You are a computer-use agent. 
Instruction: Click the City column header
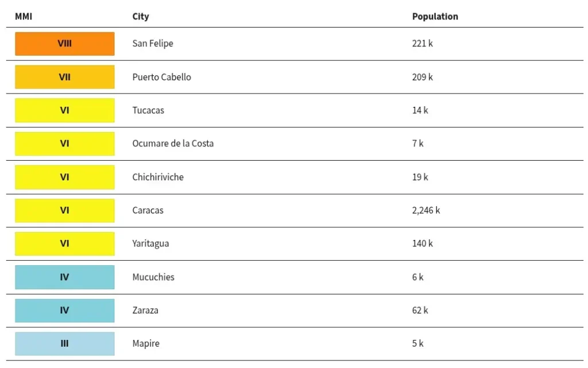[141, 17]
